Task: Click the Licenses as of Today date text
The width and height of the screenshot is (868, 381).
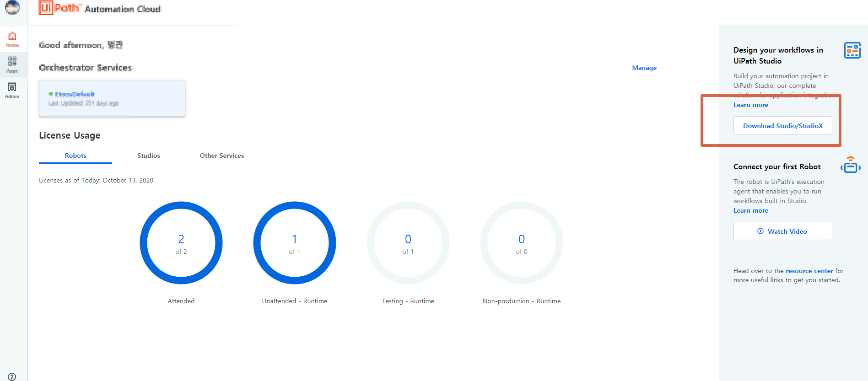Action: coord(96,180)
